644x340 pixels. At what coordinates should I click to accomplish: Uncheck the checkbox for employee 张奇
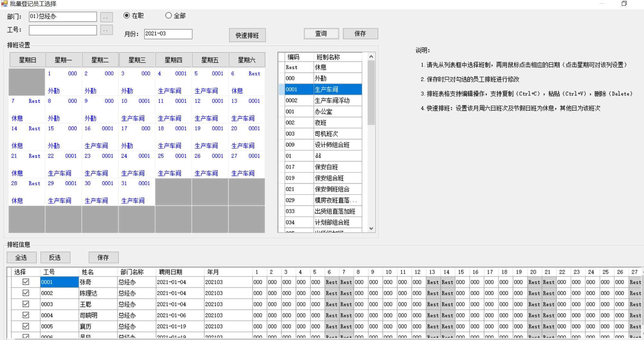click(x=26, y=282)
